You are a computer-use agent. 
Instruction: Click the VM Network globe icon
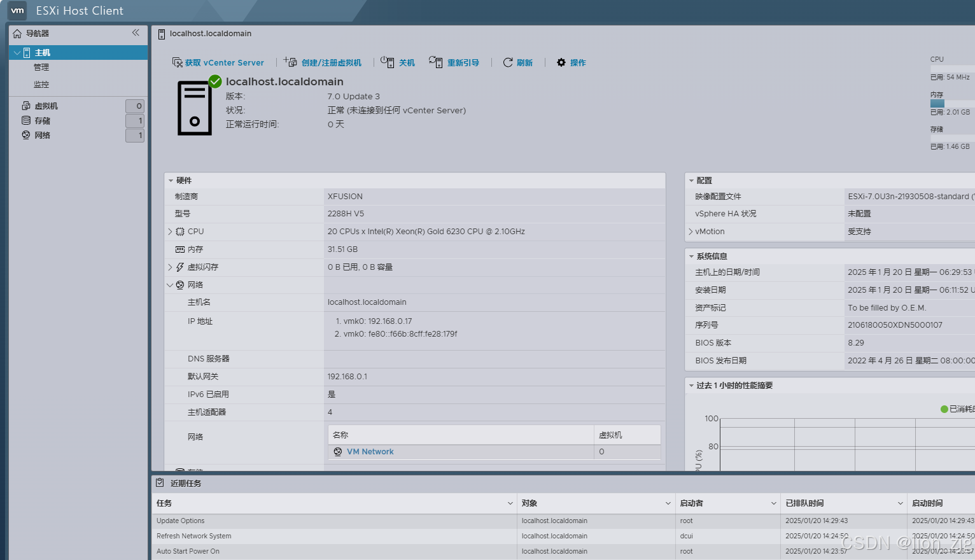pyautogui.click(x=338, y=452)
